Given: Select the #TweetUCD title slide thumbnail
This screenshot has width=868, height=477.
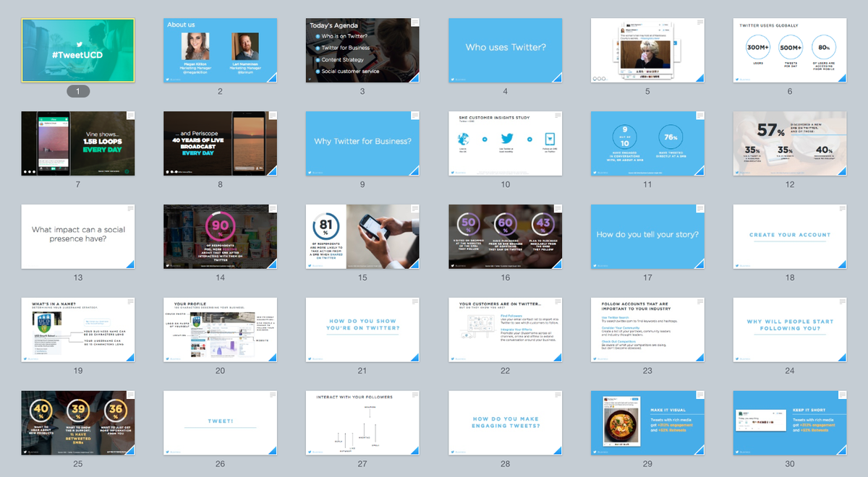Looking at the screenshot, I should click(x=78, y=51).
